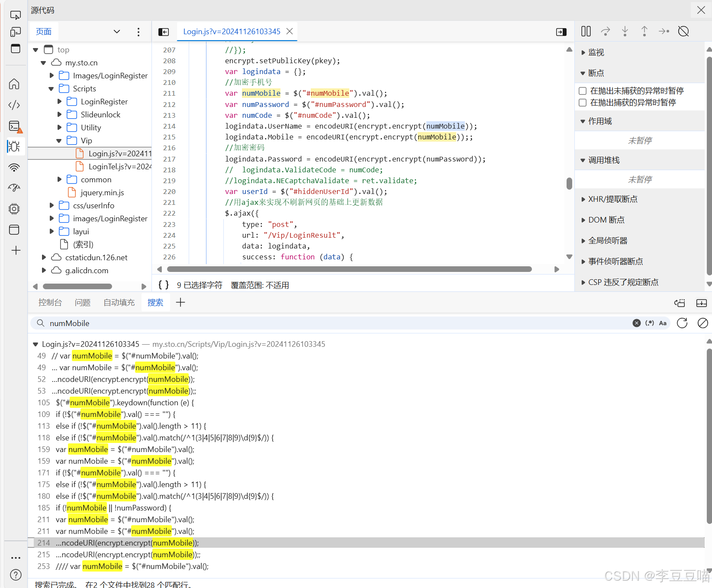712x588 pixels.
Task: Select the 搜索 tab
Action: point(155,302)
